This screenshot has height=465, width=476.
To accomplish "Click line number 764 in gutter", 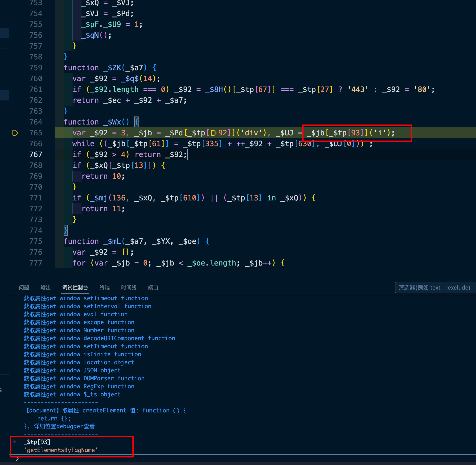I will pyautogui.click(x=36, y=122).
